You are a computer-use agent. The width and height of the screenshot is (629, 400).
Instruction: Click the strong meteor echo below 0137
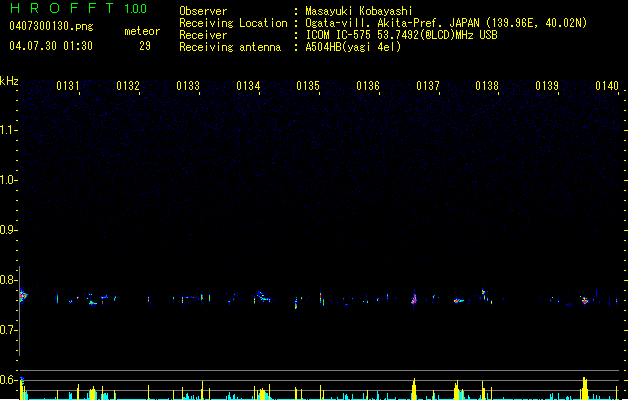coord(414,299)
